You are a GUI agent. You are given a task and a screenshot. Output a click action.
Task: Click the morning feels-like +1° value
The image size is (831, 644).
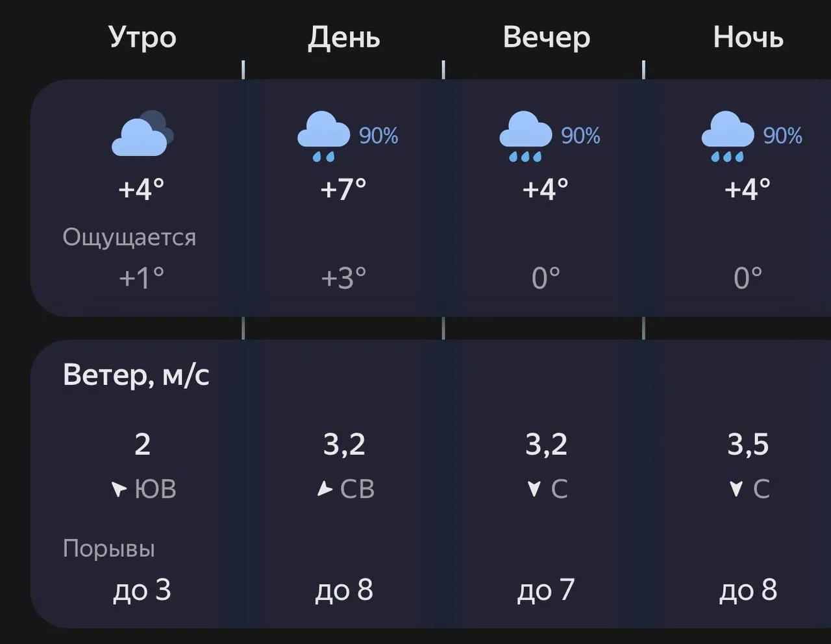(142, 279)
